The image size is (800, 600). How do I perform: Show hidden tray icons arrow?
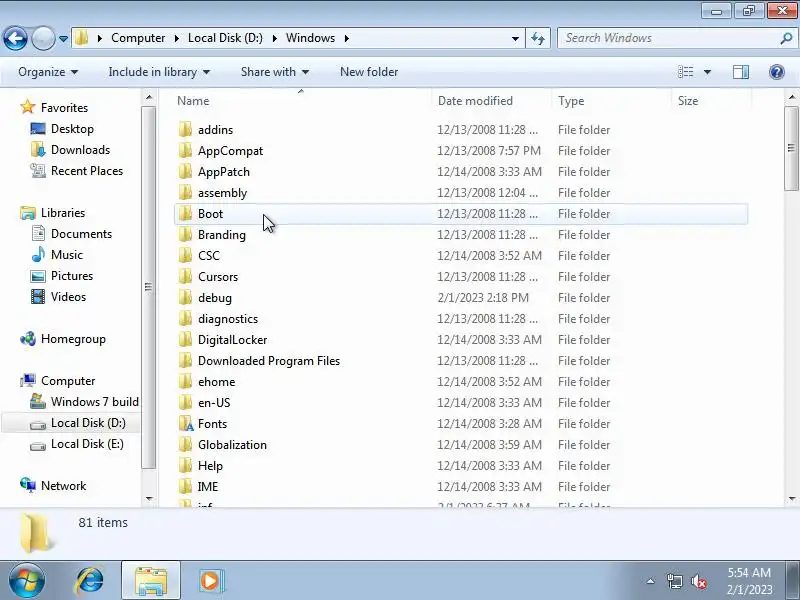click(651, 581)
